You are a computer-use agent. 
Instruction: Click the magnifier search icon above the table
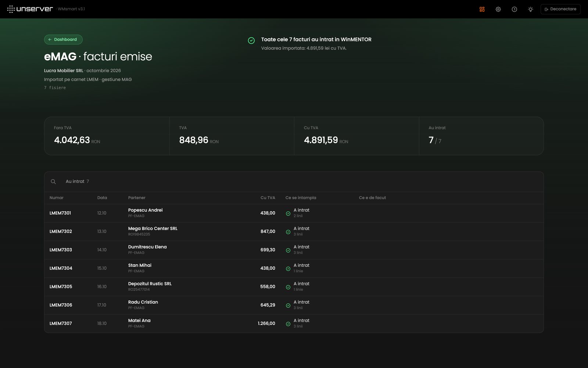point(53,181)
